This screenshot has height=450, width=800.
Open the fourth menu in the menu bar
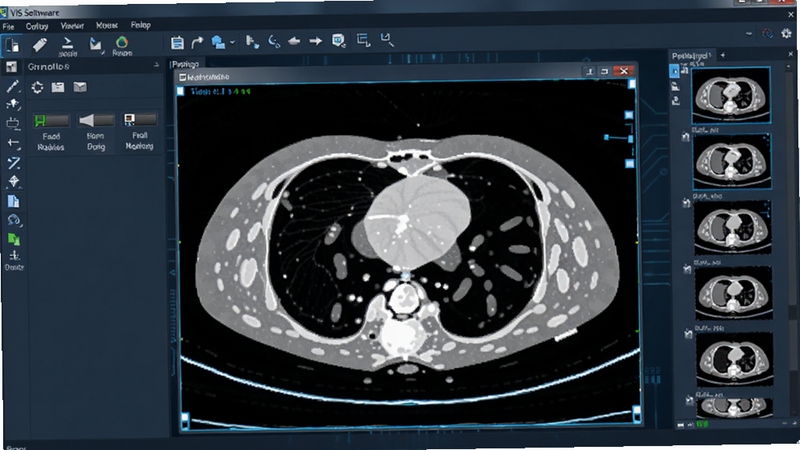pos(107,25)
